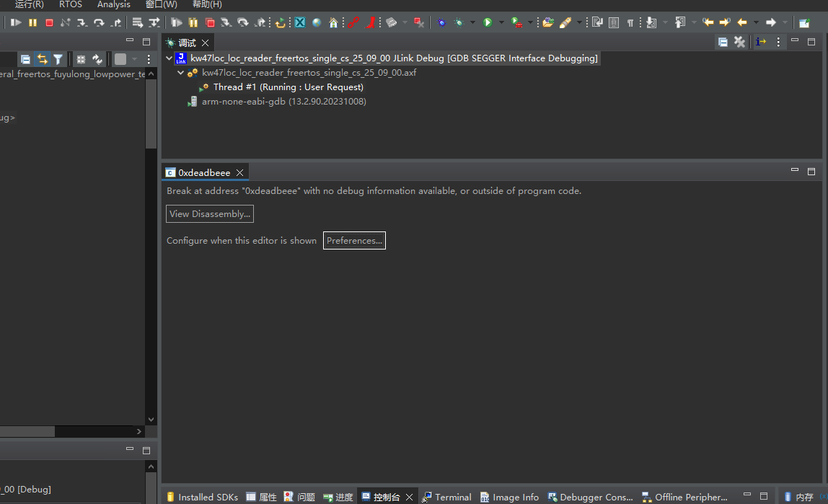Click the globe toolbar icon
The height and width of the screenshot is (504, 828).
click(x=317, y=22)
